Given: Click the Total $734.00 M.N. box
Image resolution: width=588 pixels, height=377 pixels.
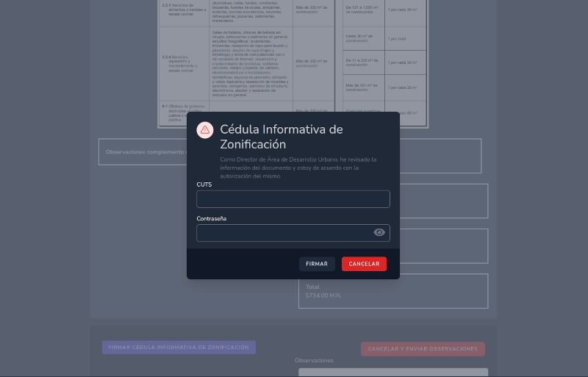Looking at the screenshot, I should coord(392,291).
